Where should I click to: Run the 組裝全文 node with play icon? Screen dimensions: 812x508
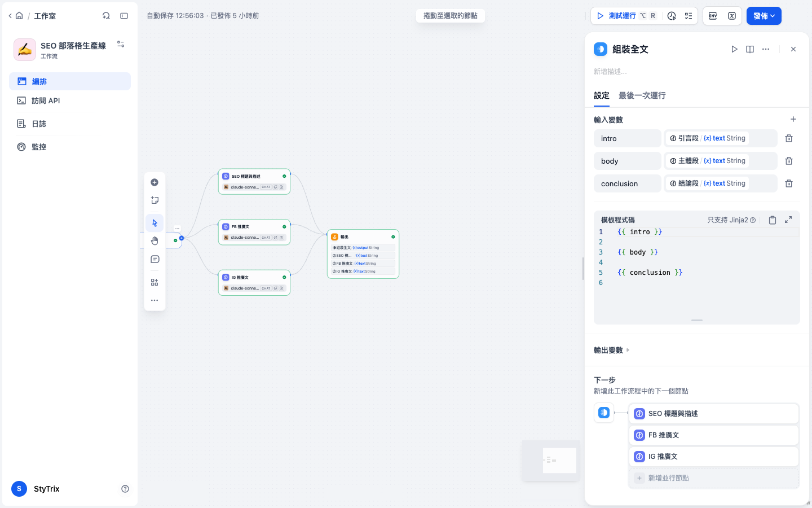[x=734, y=49]
